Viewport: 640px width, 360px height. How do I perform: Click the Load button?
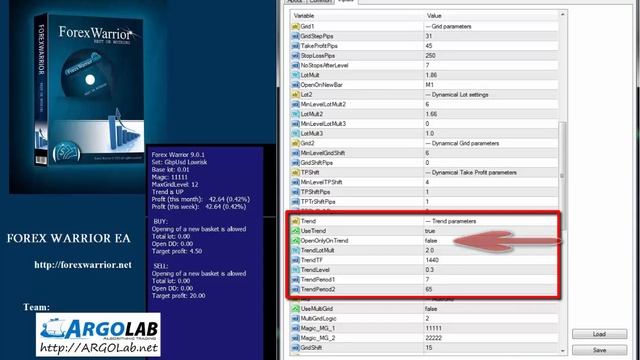pyautogui.click(x=599, y=334)
